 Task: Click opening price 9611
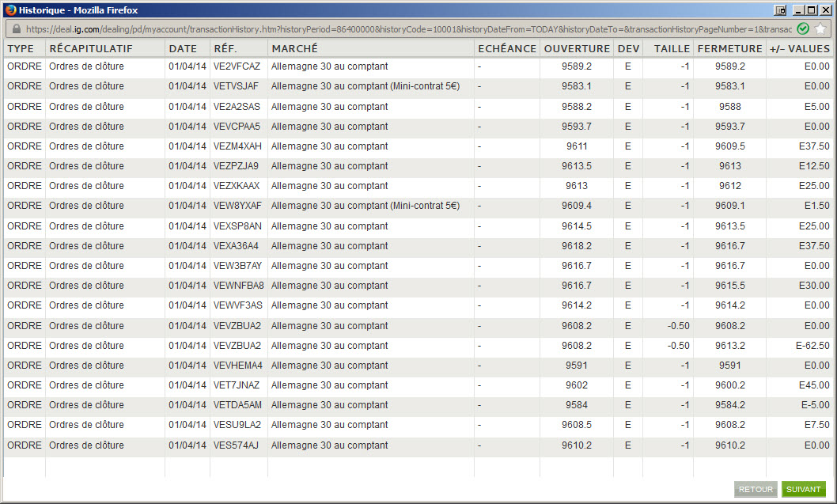click(577, 146)
